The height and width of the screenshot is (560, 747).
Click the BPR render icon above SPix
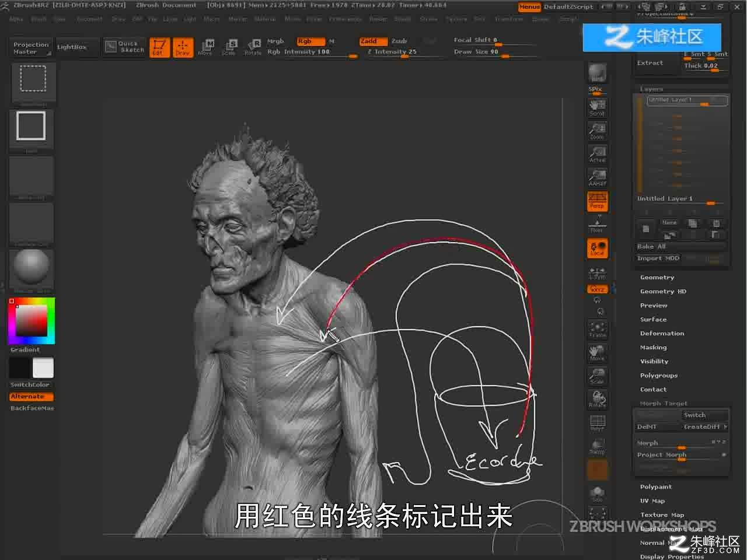pos(597,73)
